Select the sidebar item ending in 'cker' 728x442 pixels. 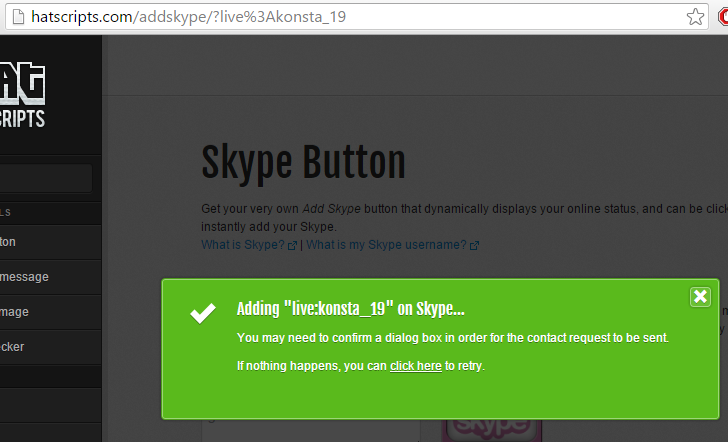pyautogui.click(x=51, y=347)
